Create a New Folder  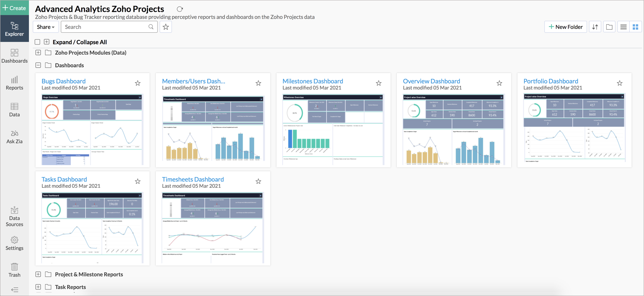565,27
